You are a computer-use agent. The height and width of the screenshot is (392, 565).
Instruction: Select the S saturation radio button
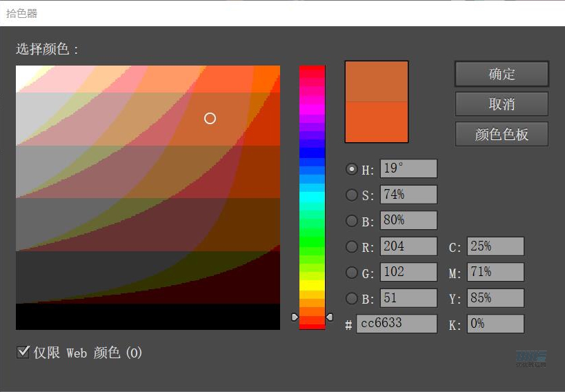(351, 195)
